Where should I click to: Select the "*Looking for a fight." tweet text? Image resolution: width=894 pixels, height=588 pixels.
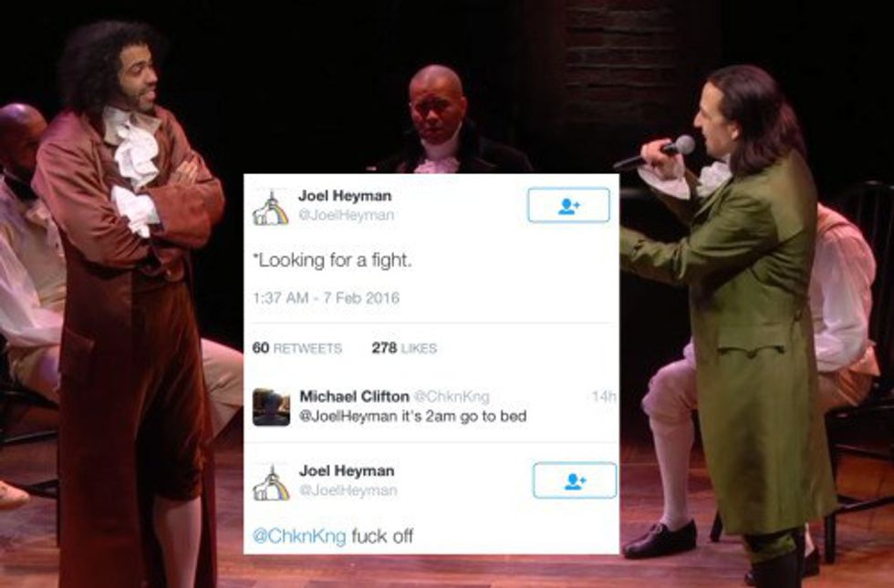pos(332,261)
